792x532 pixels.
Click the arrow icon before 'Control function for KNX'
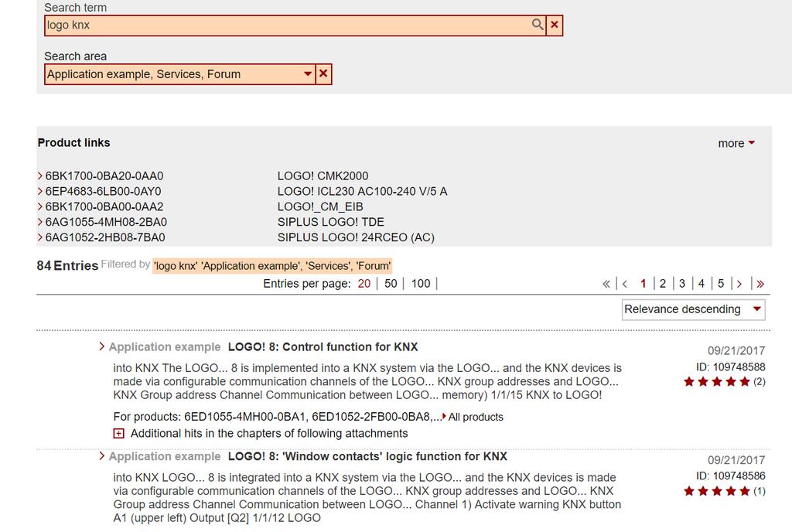(102, 346)
